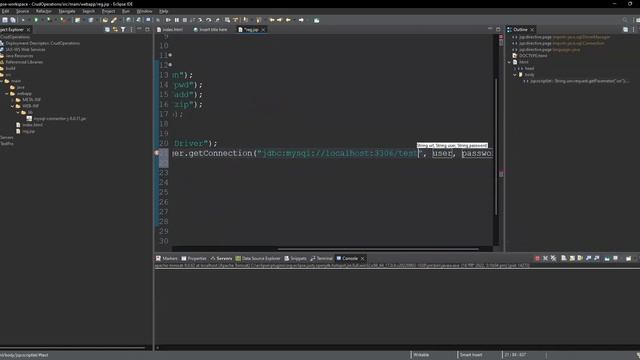
Task: Collapse the WEB-INF folder
Action: pos(13,106)
